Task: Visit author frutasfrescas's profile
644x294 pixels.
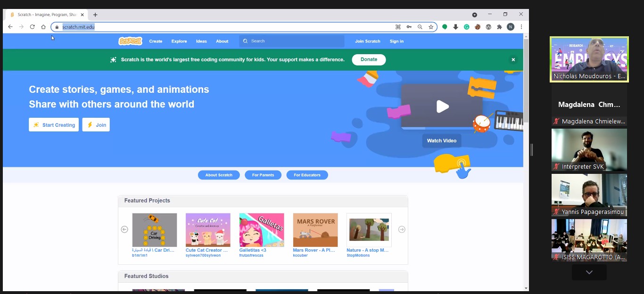Action: click(x=251, y=255)
